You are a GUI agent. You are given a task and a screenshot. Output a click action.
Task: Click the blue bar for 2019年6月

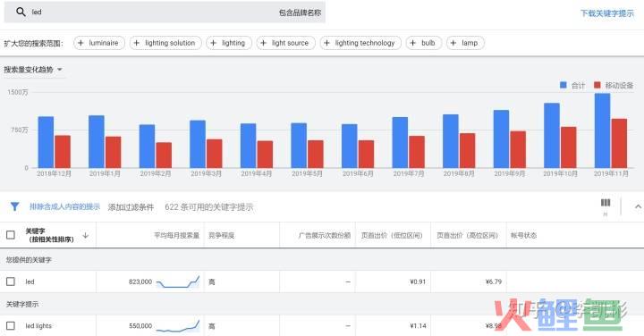click(349, 146)
